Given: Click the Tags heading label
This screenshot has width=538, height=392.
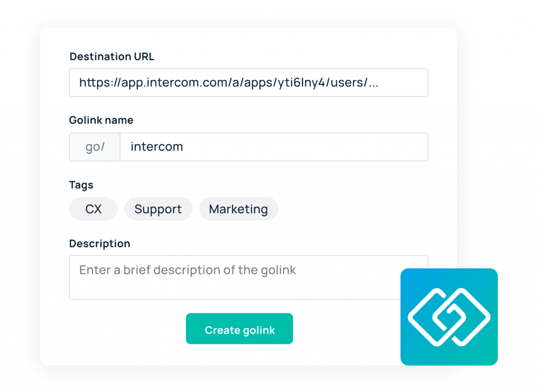Looking at the screenshot, I should click(x=81, y=185).
